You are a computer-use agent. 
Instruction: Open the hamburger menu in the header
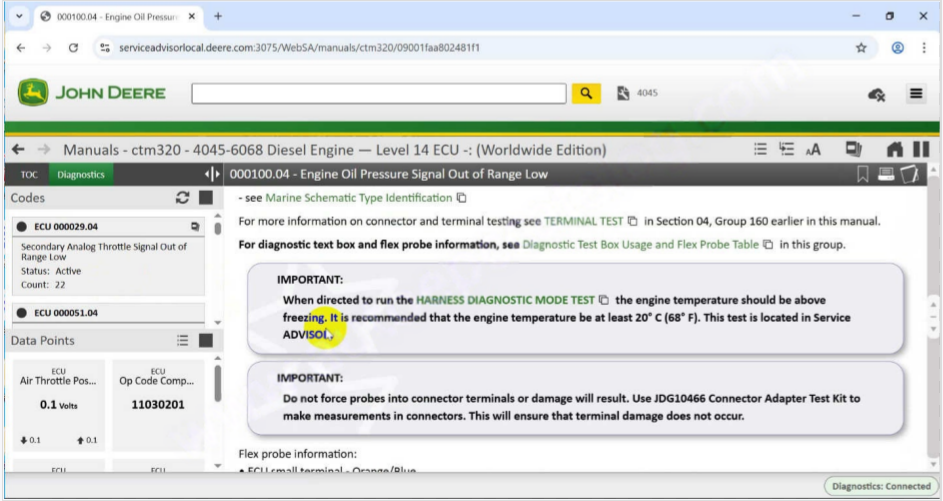click(916, 93)
